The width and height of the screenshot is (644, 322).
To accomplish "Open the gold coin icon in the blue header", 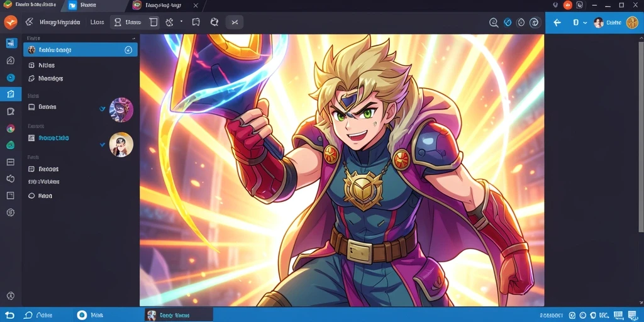I will (632, 23).
